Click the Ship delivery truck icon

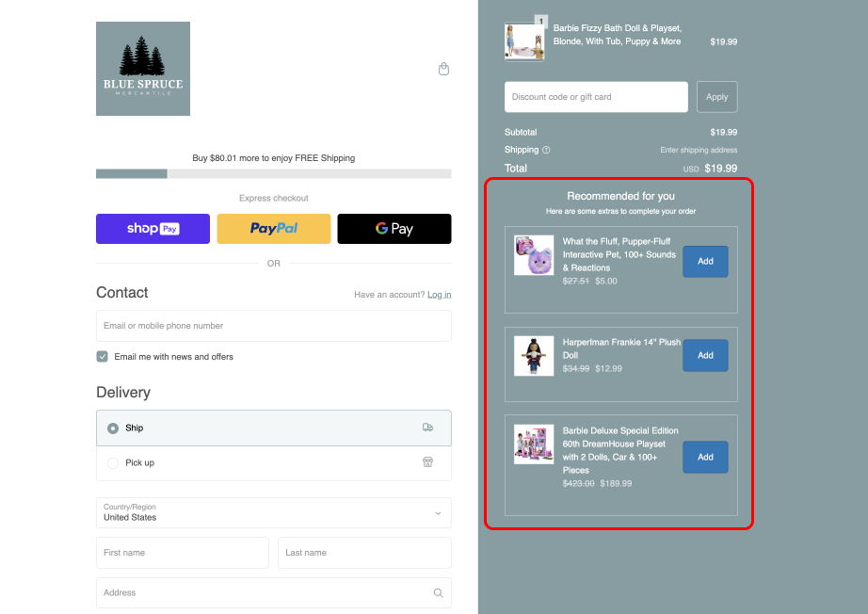(428, 428)
